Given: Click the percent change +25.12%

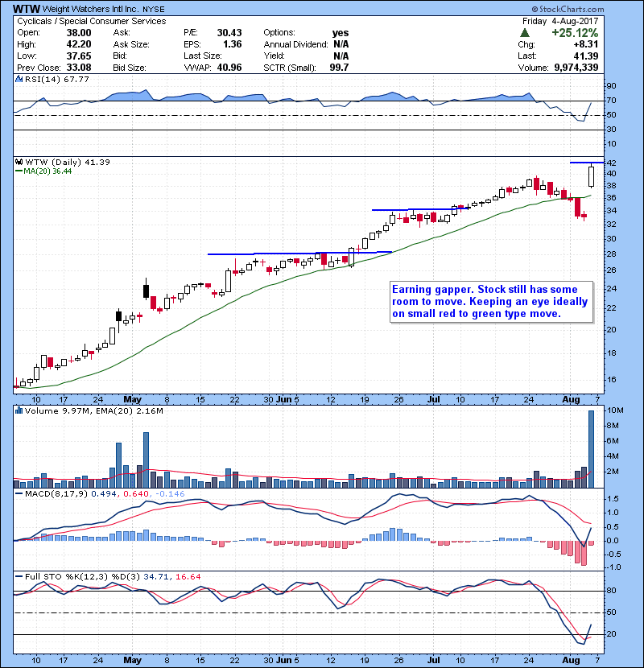Looking at the screenshot, I should point(575,33).
